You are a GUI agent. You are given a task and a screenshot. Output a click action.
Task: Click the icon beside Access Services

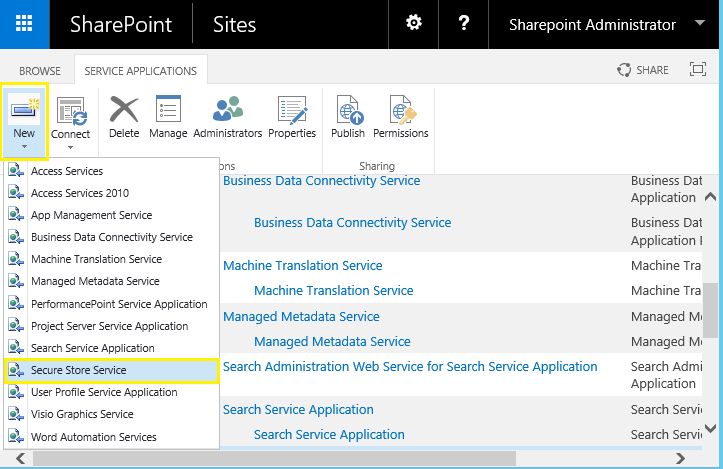pyautogui.click(x=16, y=171)
